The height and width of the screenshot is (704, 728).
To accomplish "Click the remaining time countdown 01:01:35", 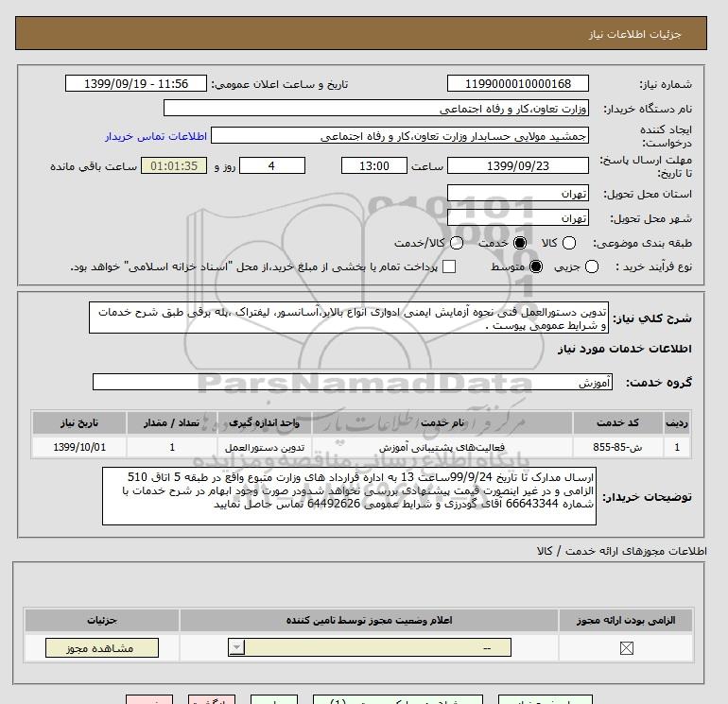I will point(174,165).
